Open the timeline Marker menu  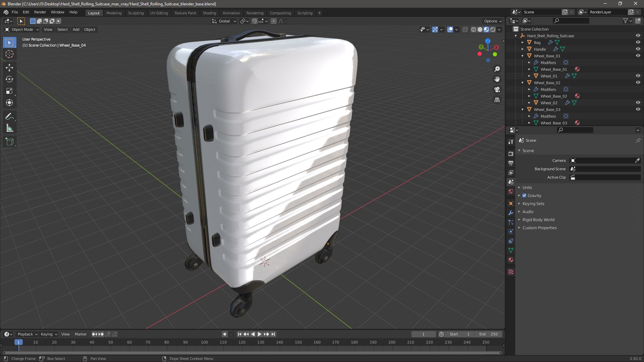pyautogui.click(x=80, y=334)
